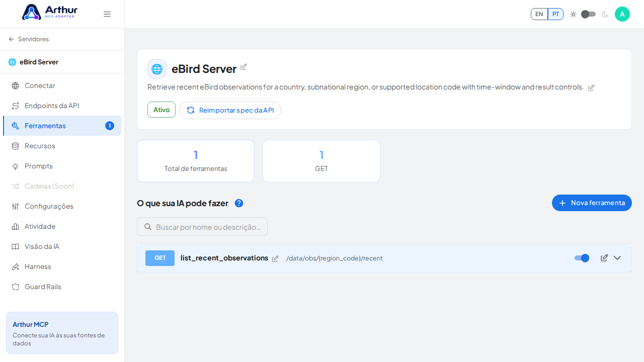Edit the server description

591,87
